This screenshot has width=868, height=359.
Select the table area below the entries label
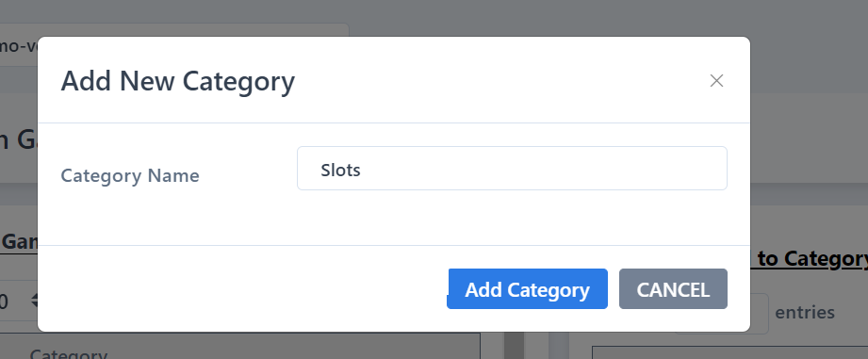729,352
